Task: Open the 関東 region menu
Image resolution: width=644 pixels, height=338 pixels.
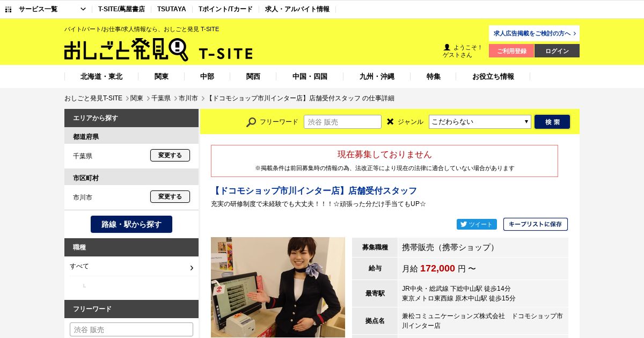Action: pos(162,77)
